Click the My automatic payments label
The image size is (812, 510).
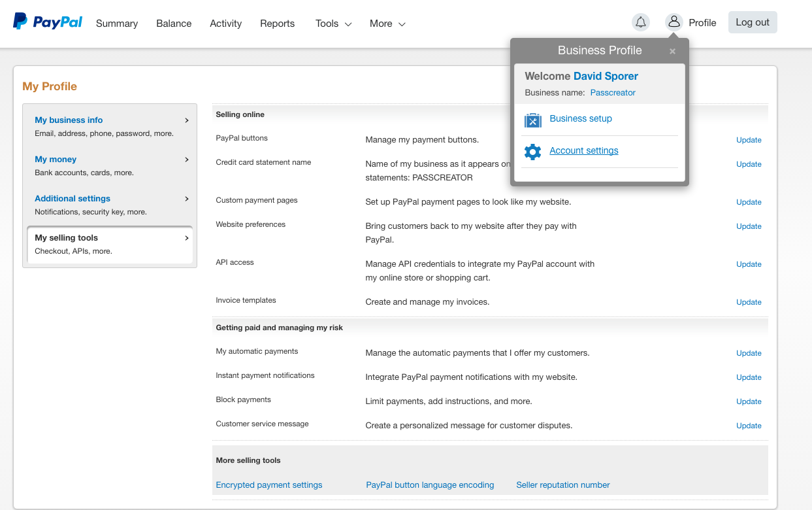click(257, 351)
